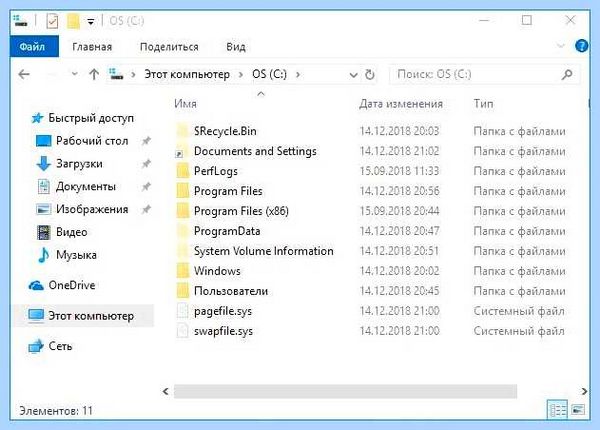Select the $Recycle.Bin folder icon
The image size is (600, 430).
pyautogui.click(x=183, y=131)
